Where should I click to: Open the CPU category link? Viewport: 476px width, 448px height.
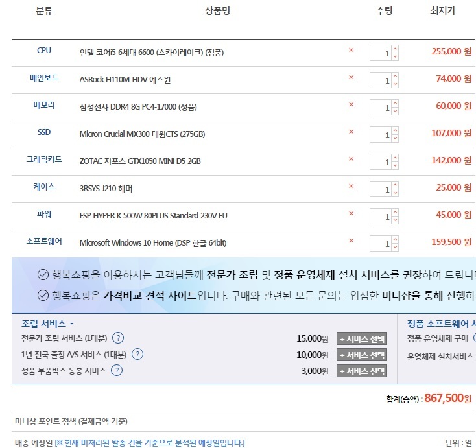click(x=44, y=51)
